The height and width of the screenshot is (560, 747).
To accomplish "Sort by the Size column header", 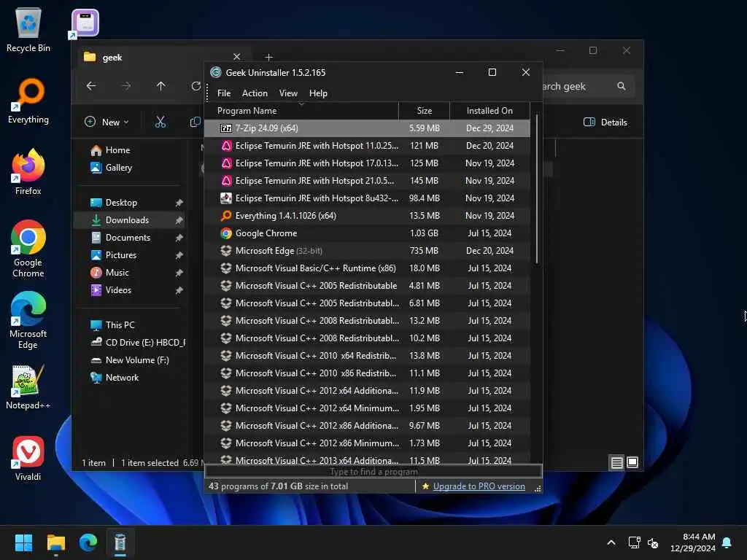I will pyautogui.click(x=424, y=111).
